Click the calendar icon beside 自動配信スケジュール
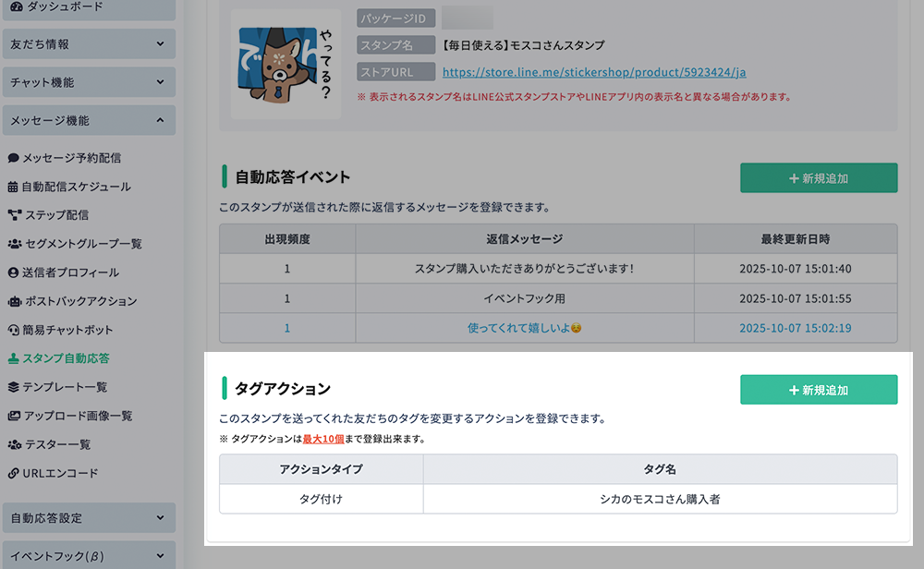Screen dimensions: 924x569 (13, 187)
